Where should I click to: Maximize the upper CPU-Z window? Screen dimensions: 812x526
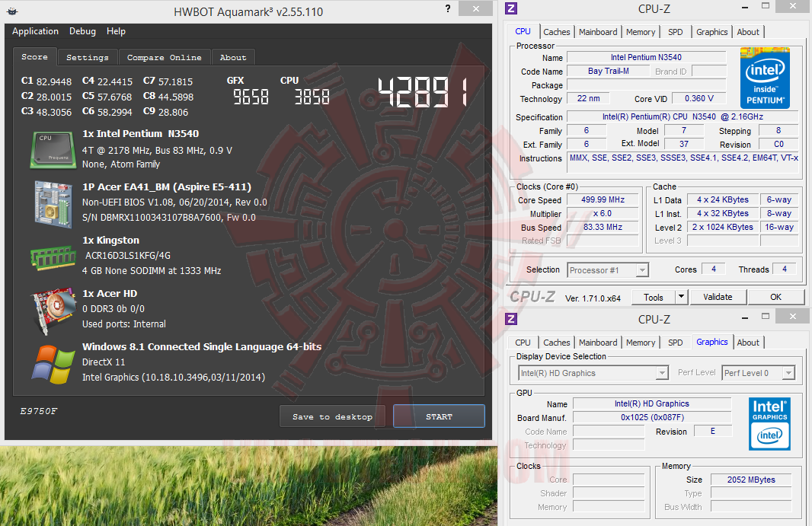pyautogui.click(x=766, y=5)
